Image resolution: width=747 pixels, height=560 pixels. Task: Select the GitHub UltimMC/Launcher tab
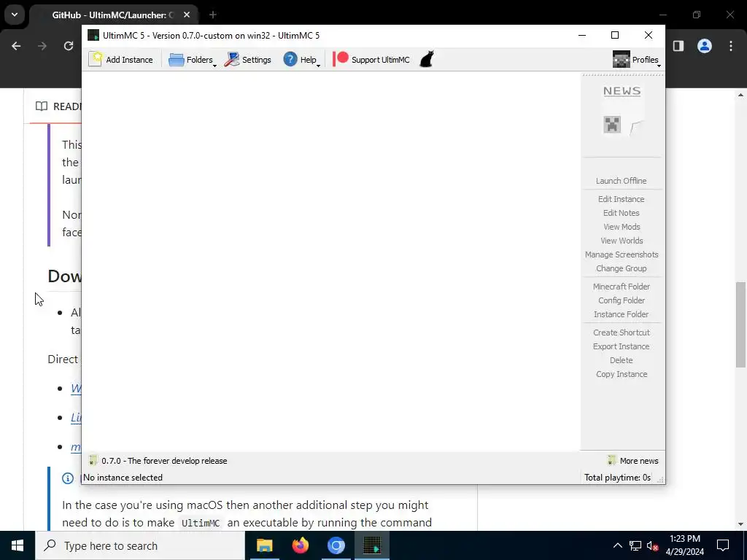pyautogui.click(x=115, y=15)
